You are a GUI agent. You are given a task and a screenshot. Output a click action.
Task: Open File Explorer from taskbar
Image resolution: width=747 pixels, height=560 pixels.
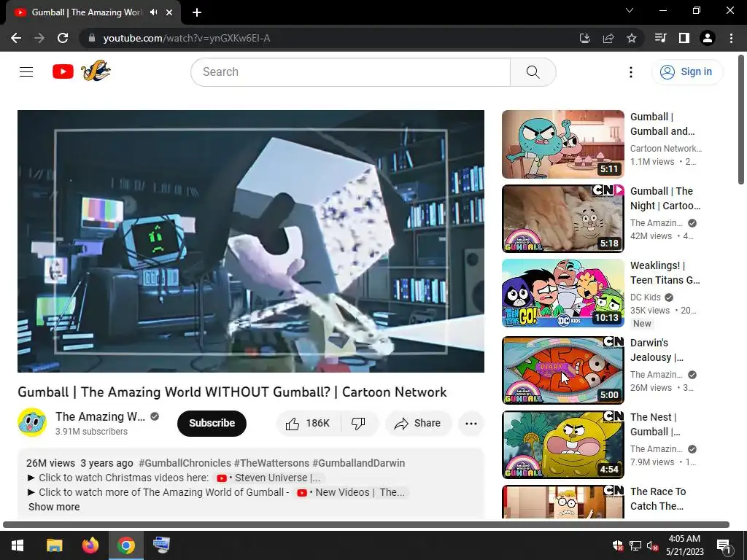click(x=54, y=545)
